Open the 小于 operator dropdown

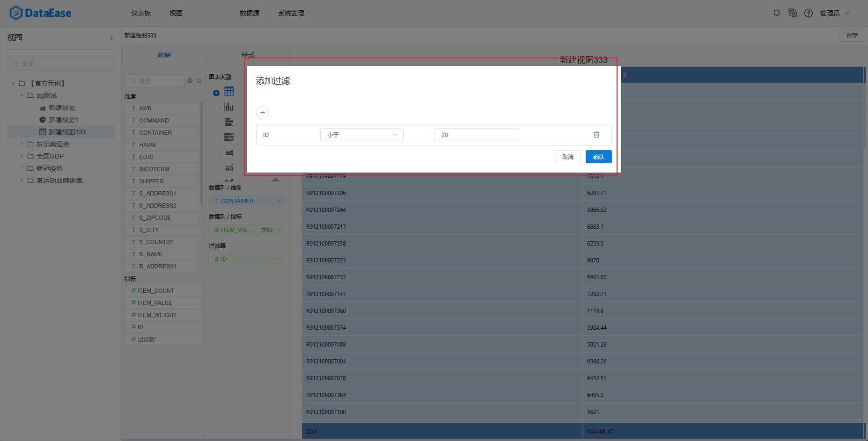click(x=361, y=134)
